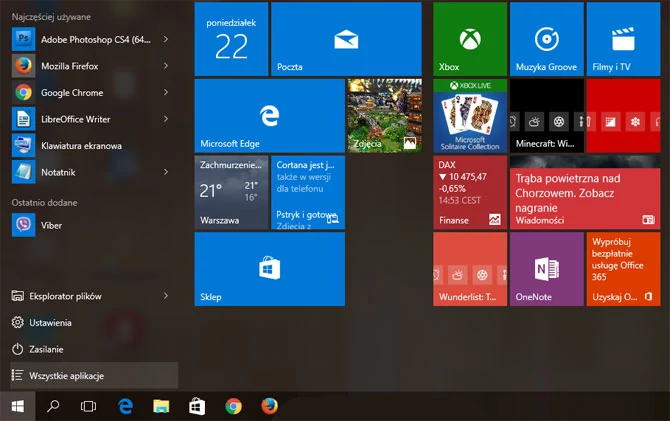This screenshot has height=421, width=670.
Task: Expand Mozilla Firefox jump list arrow
Action: pos(166,66)
